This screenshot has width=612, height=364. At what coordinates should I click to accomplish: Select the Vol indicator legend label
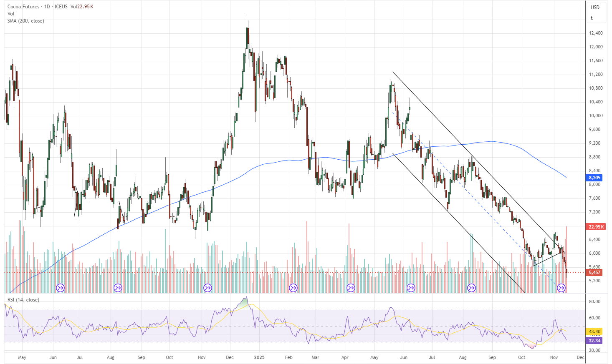pyautogui.click(x=11, y=14)
